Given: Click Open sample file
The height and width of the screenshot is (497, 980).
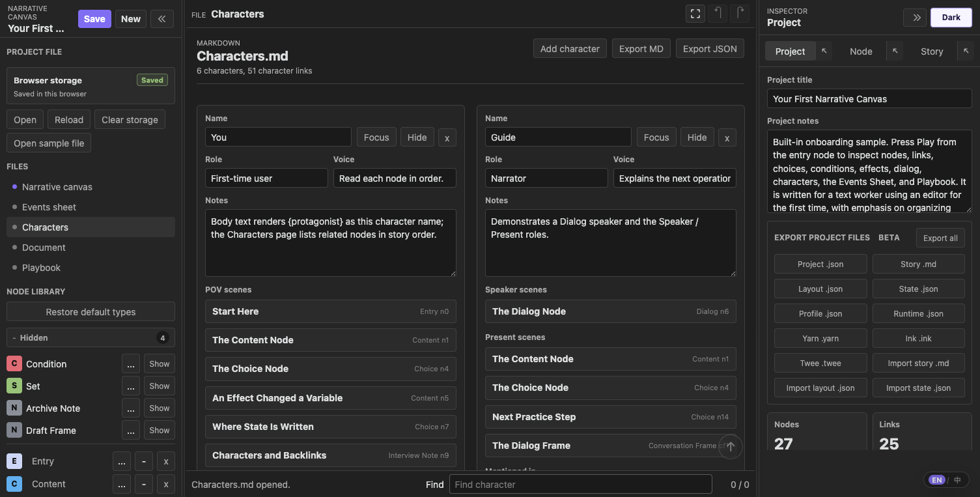Looking at the screenshot, I should tap(49, 143).
